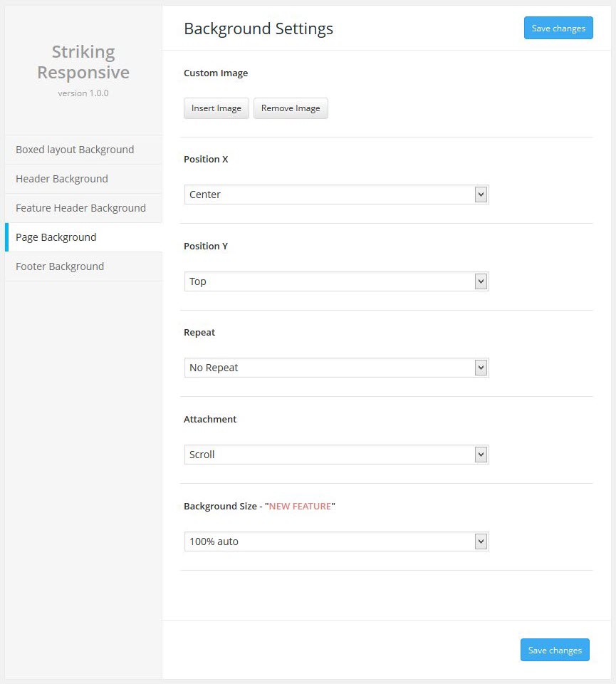The height and width of the screenshot is (684, 616).
Task: Click the arrow icon on the Attachment select
Action: pos(481,455)
